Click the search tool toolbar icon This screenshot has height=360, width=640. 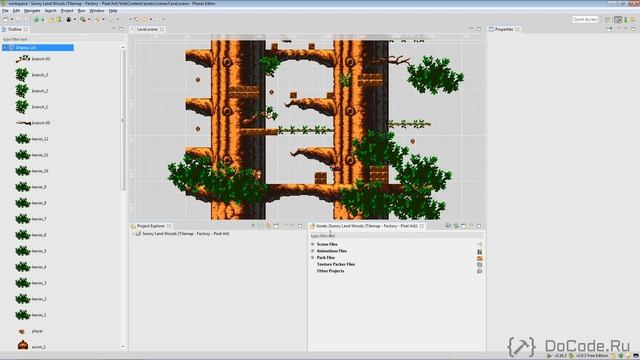83,19
